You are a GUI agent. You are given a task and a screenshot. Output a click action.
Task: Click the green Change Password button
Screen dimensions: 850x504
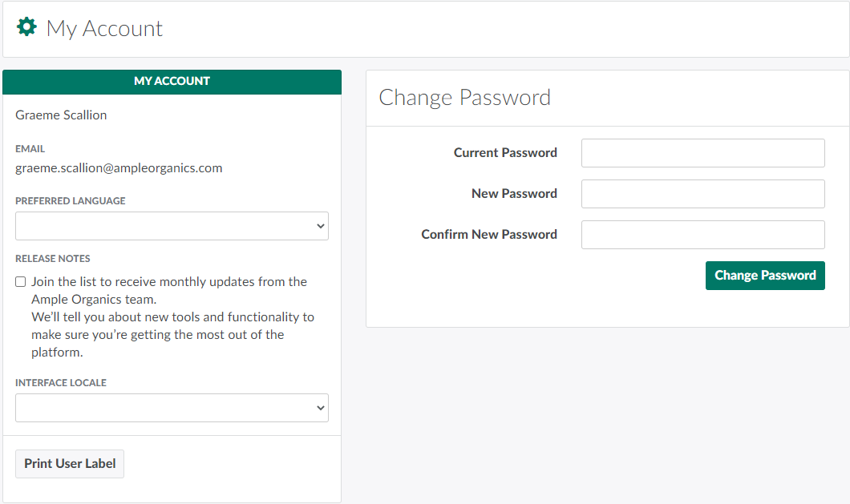[x=765, y=276]
